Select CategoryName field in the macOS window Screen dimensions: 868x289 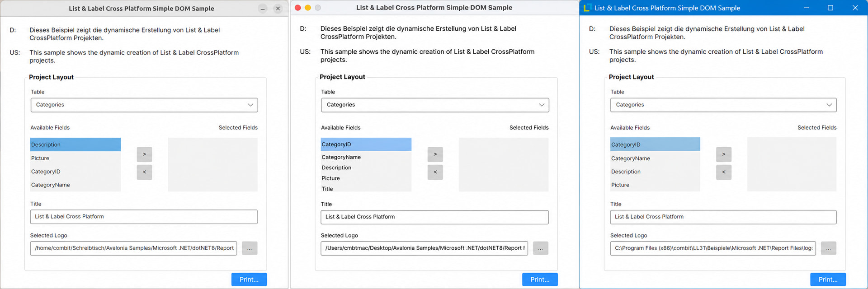click(x=366, y=157)
